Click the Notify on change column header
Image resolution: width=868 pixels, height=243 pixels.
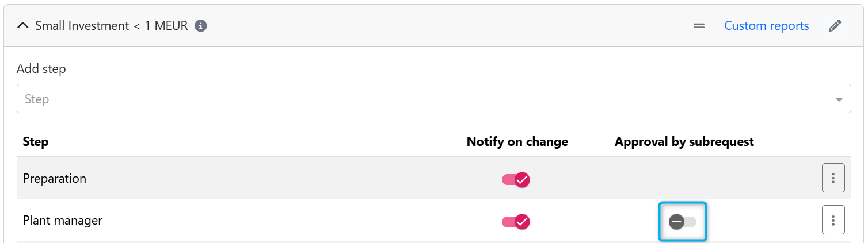(517, 142)
